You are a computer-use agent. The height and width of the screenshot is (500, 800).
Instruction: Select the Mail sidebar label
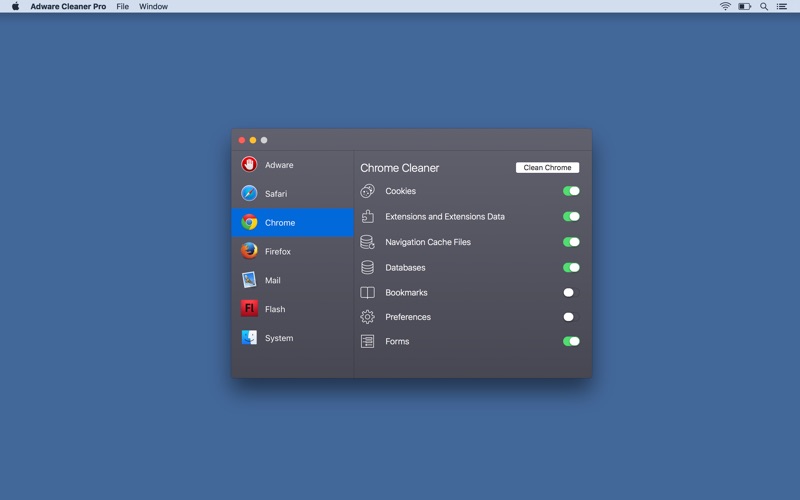click(x=272, y=280)
